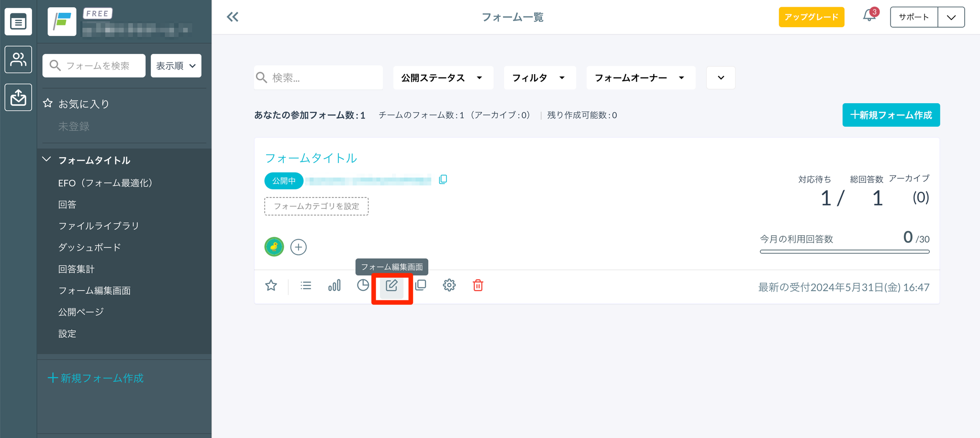Favorite the form with star icon
Viewport: 980px width, 438px height.
[271, 285]
